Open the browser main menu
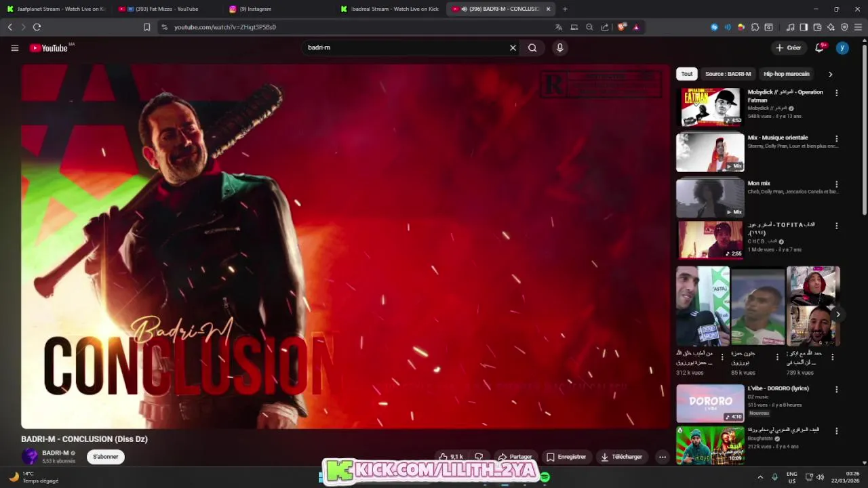Image resolution: width=868 pixels, height=488 pixels. point(858,27)
